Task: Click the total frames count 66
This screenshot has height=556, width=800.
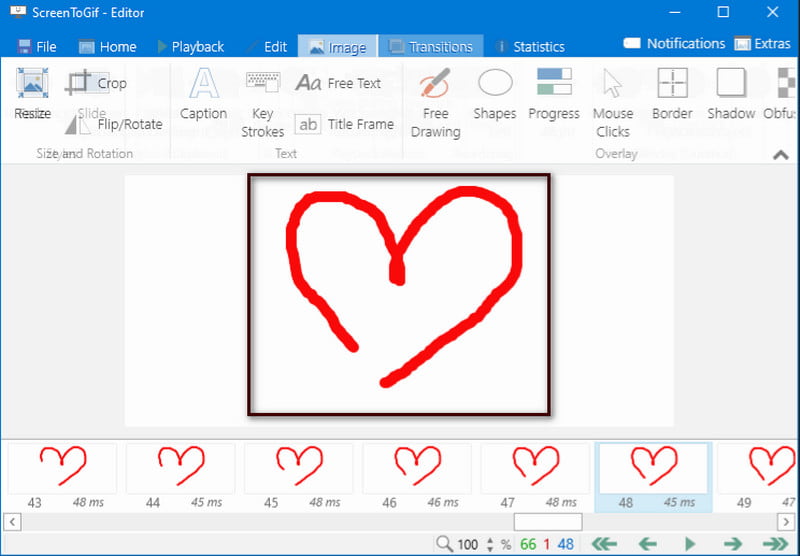Action: pos(528,544)
